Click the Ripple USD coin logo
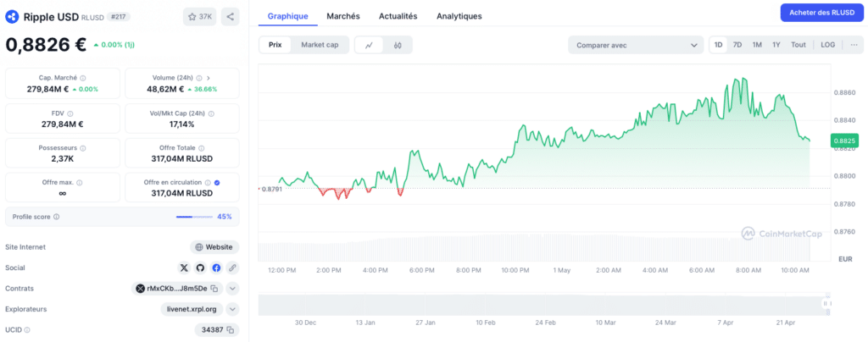Viewport: 868px width, 342px height. 12,17
